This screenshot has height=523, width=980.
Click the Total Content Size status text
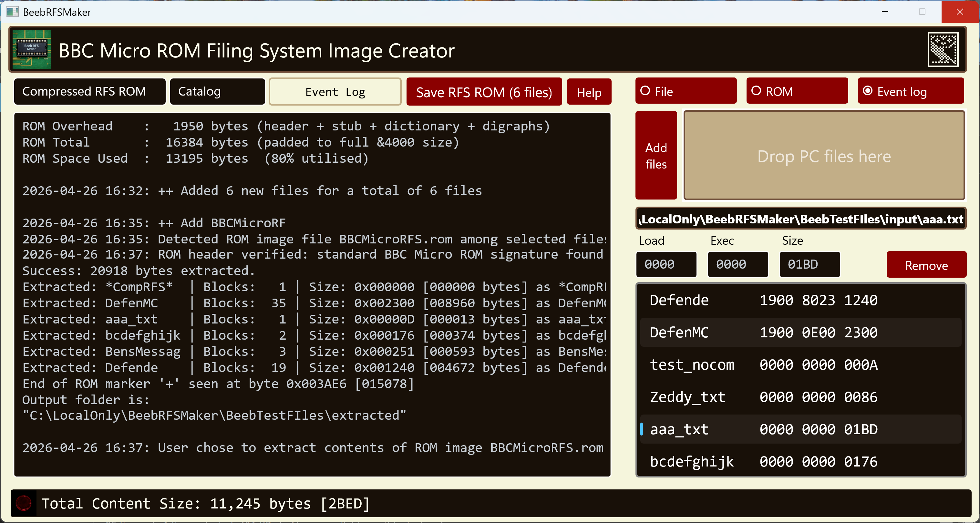[x=205, y=503]
